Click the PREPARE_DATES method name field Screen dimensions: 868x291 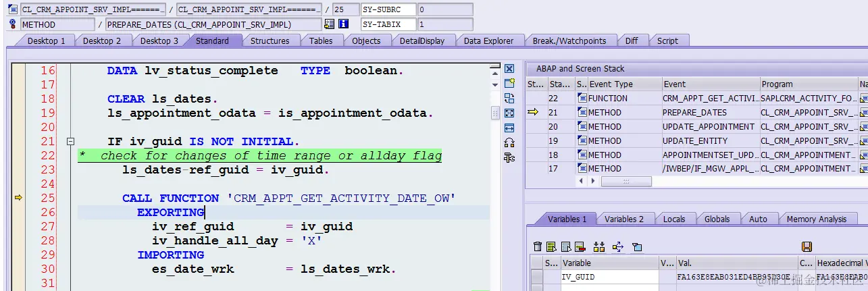[213, 24]
